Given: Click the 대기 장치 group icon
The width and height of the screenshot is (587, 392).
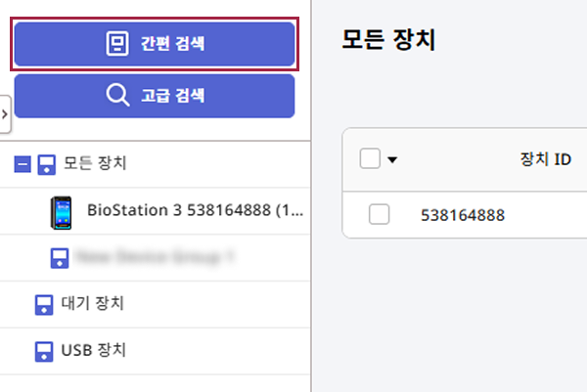Looking at the screenshot, I should pyautogui.click(x=44, y=304).
